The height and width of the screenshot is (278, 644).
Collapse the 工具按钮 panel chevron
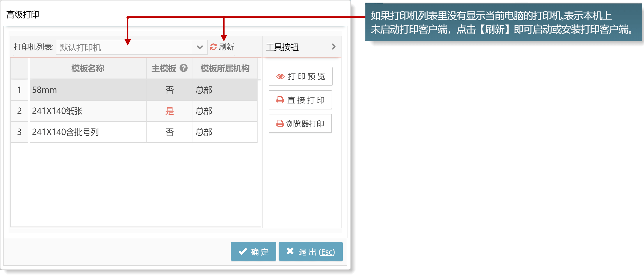point(334,47)
